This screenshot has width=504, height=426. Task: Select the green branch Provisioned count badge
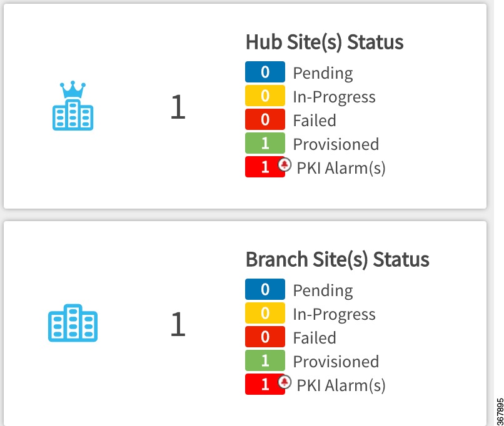pos(265,360)
